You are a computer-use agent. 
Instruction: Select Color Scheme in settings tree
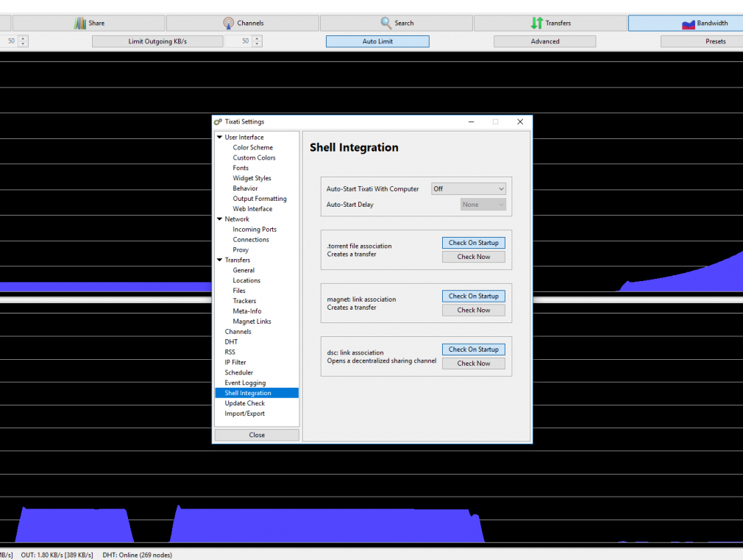pyautogui.click(x=252, y=147)
